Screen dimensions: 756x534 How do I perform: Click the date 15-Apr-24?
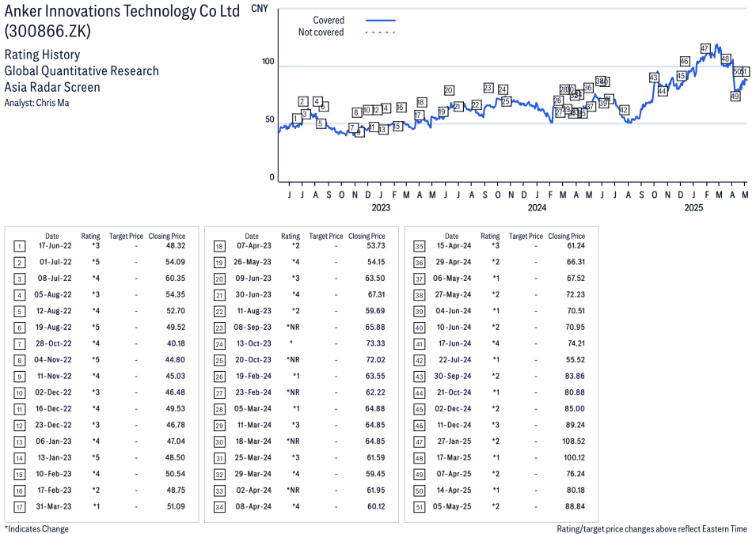pos(454,246)
